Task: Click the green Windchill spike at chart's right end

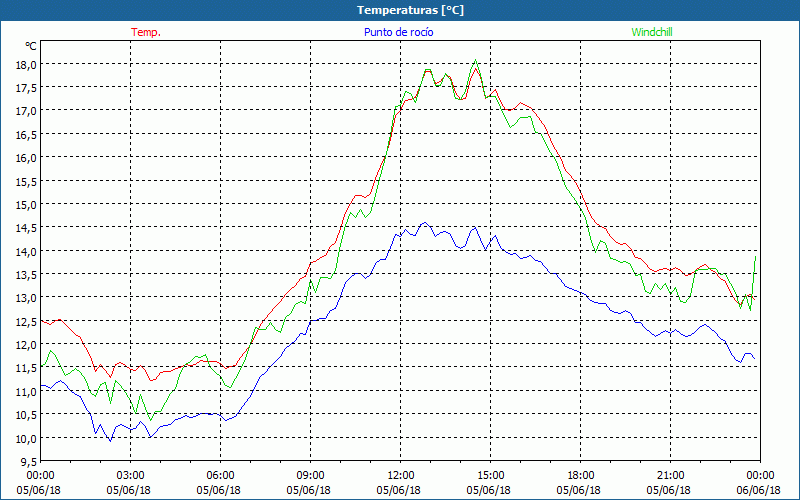Action: 755,257
